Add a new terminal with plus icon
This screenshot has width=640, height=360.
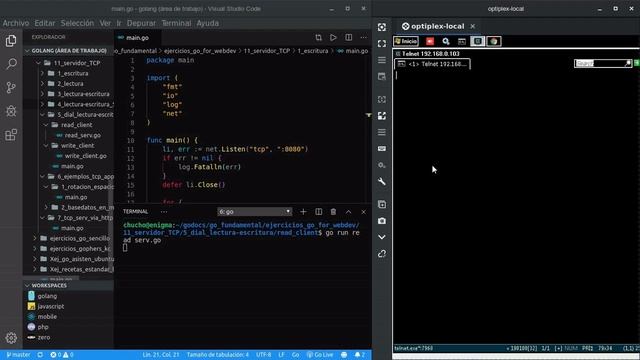[303, 211]
